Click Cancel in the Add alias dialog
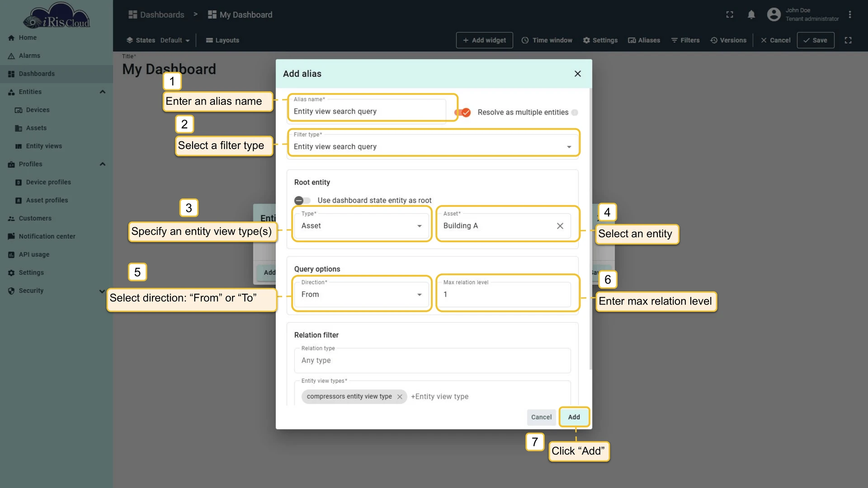Screen dimensions: 868x488 (541, 417)
